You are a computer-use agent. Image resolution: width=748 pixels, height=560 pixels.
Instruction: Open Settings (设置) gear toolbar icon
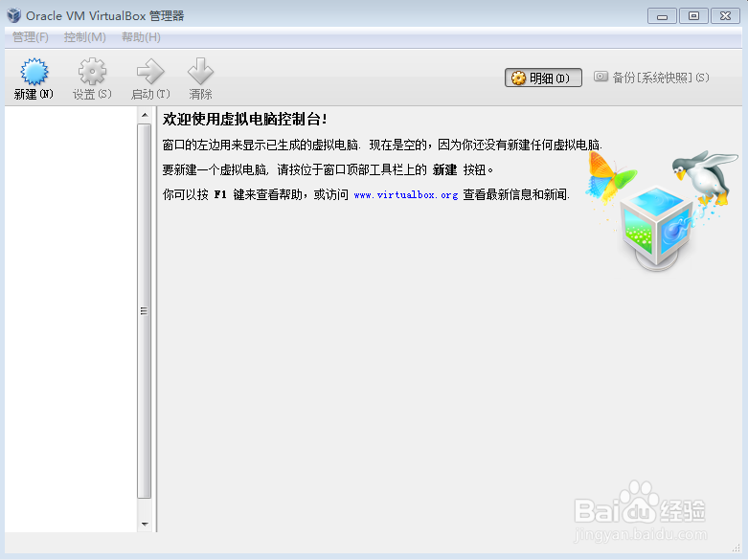tap(92, 72)
